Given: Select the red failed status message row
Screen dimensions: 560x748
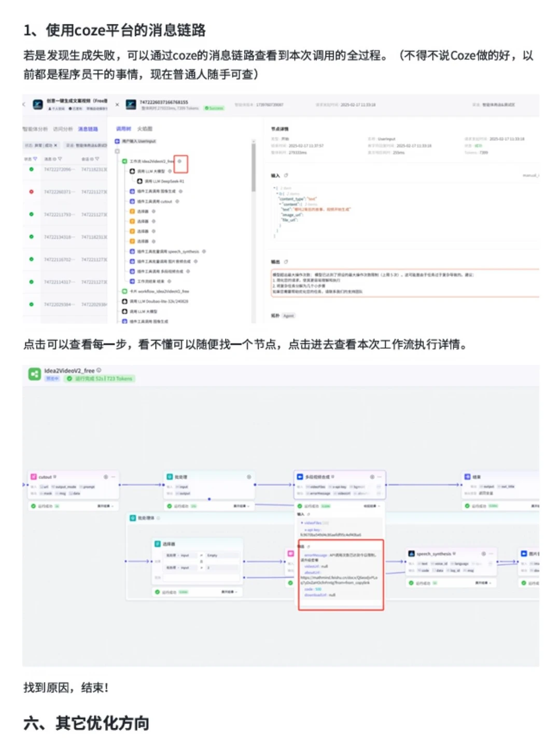Looking at the screenshot, I should coord(65,192).
